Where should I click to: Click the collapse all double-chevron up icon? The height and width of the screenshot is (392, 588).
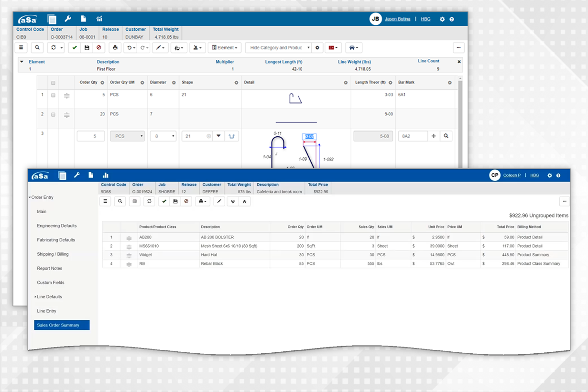244,201
